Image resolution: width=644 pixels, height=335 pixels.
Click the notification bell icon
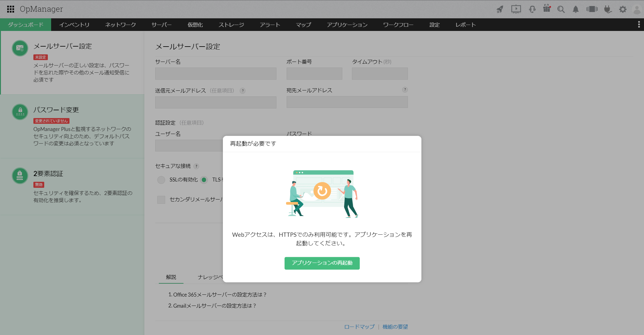575,9
